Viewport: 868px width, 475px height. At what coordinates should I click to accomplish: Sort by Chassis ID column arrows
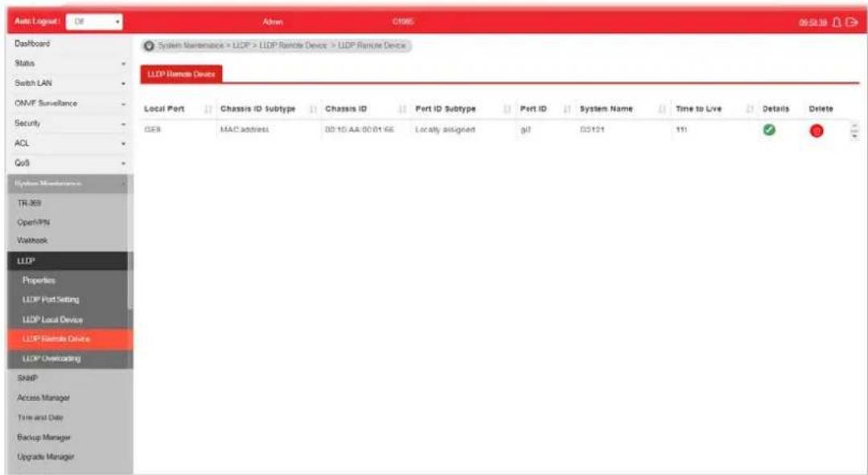coord(402,109)
